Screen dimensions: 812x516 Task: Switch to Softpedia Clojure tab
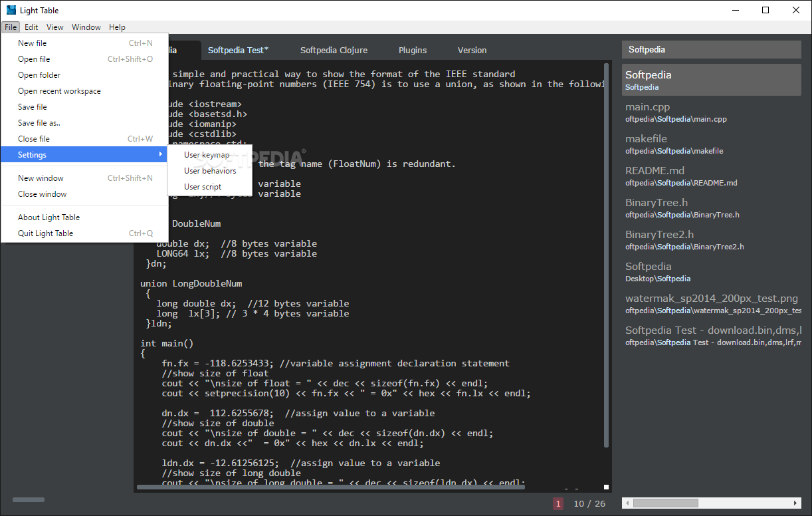point(334,50)
